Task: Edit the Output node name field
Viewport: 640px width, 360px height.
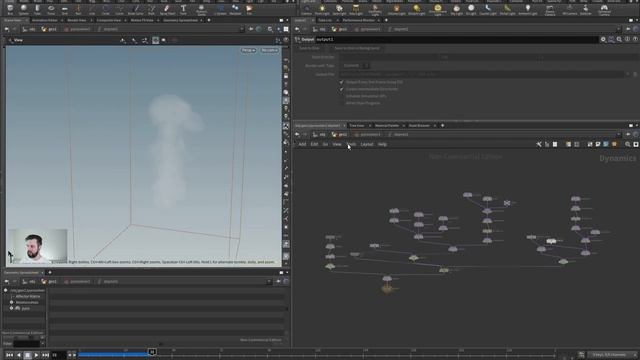Action: coord(456,40)
